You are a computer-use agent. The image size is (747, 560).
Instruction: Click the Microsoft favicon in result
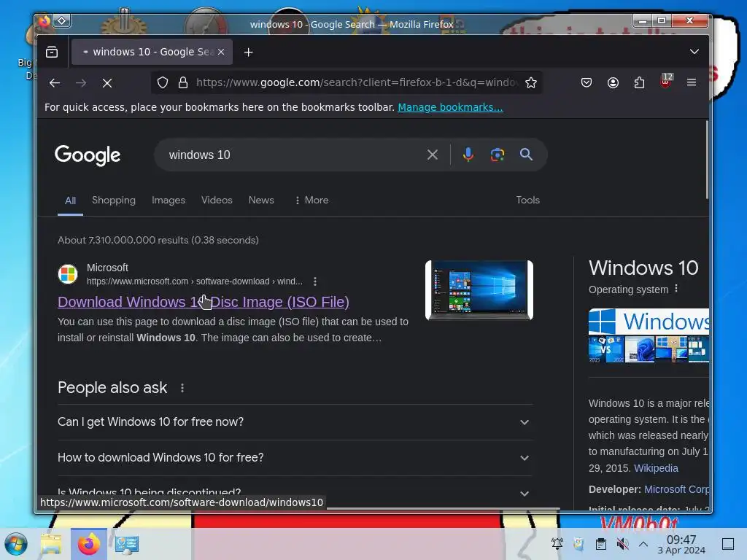coord(68,274)
